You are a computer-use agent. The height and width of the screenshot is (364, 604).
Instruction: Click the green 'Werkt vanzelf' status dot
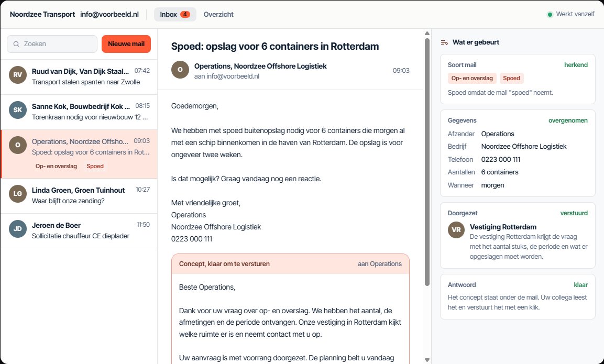click(550, 15)
